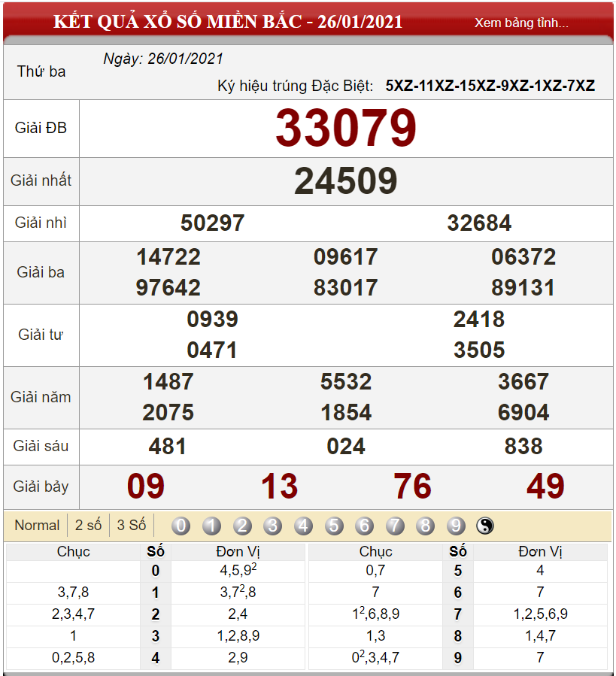Select the Normal display tab

click(x=37, y=525)
